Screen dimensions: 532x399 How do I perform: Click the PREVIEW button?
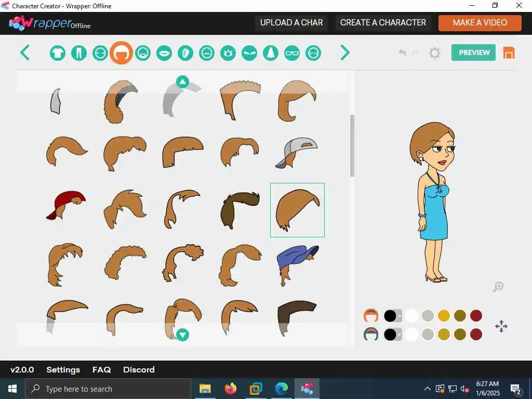(473, 52)
